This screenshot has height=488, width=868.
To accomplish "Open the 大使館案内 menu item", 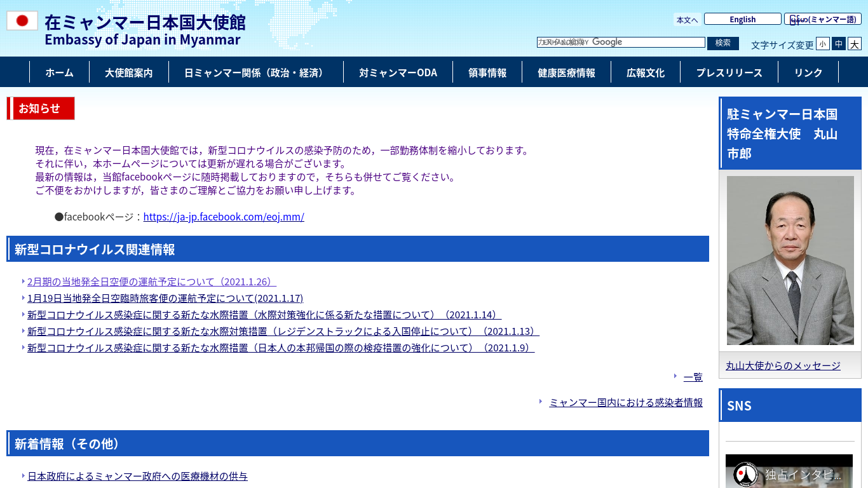I will 129,72.
